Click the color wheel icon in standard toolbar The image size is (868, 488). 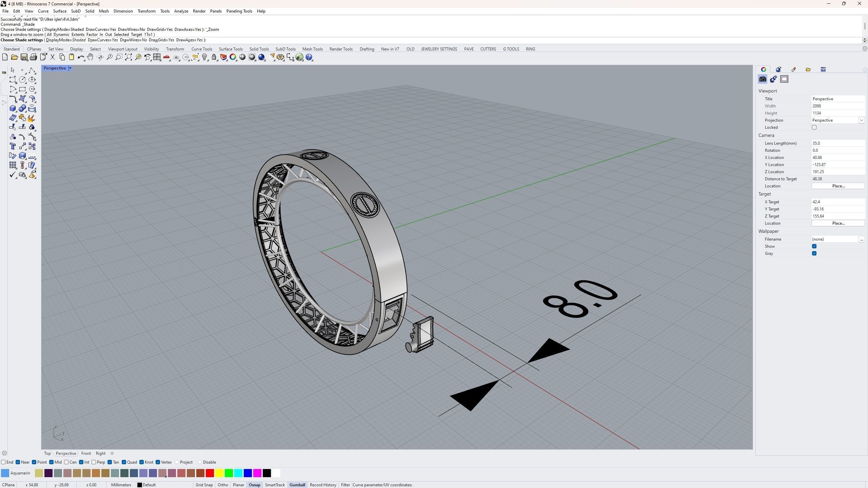click(233, 57)
